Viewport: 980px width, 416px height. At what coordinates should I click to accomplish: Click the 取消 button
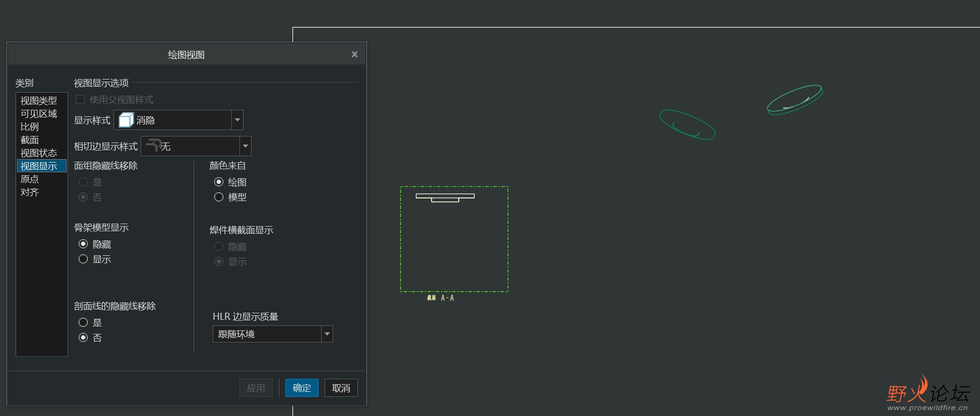click(x=341, y=388)
